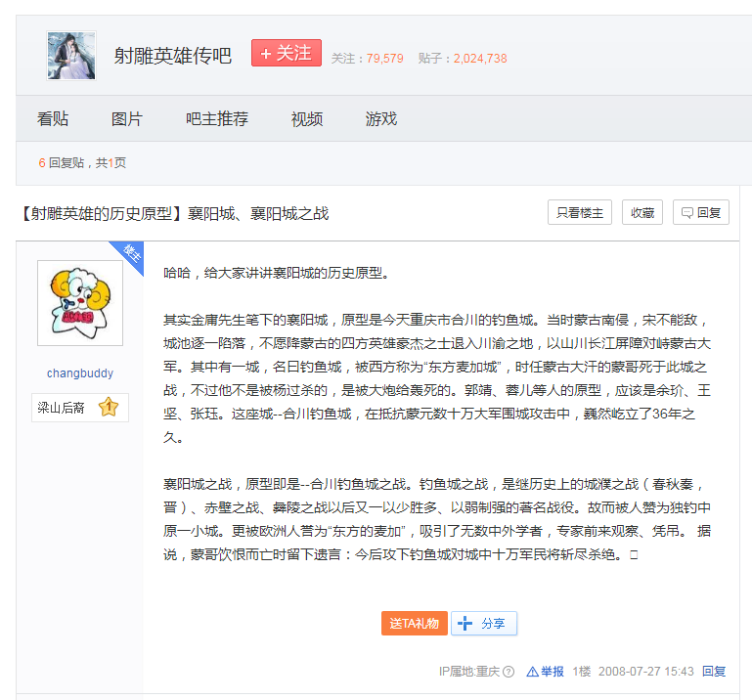This screenshot has height=700, width=752.
Task: Open the changbuddy username link
Action: pyautogui.click(x=80, y=373)
